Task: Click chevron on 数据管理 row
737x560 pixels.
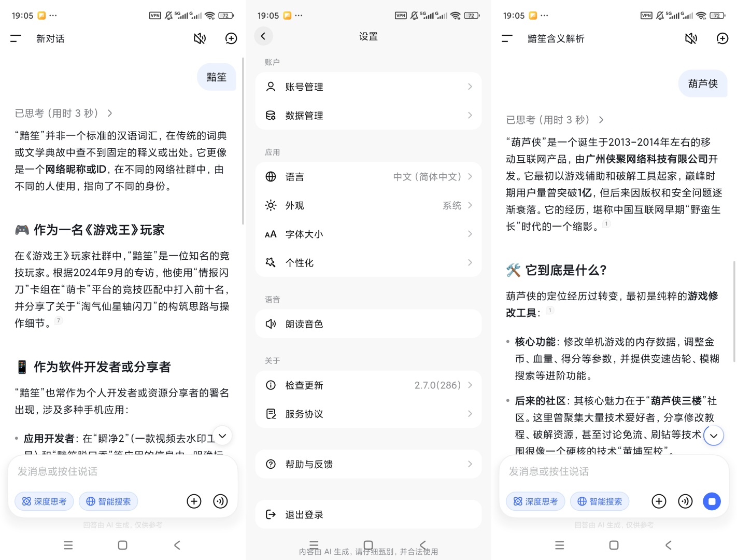Action: click(470, 115)
